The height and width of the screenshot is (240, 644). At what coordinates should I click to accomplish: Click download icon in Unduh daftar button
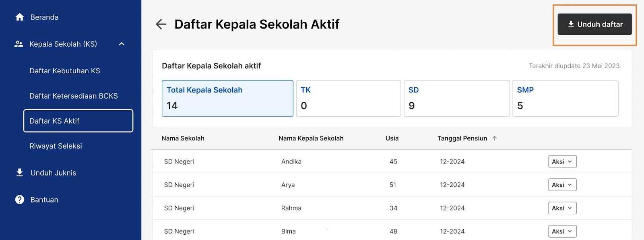[x=571, y=24]
